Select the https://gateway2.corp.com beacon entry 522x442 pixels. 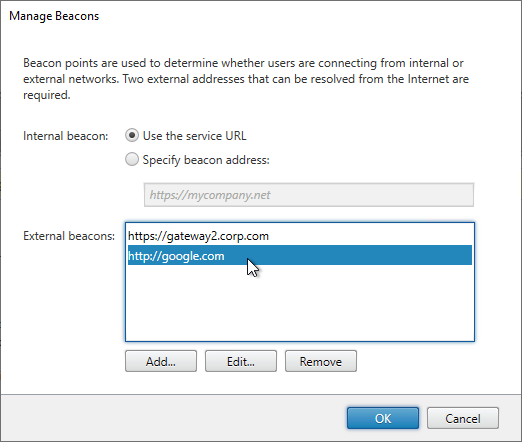point(300,236)
